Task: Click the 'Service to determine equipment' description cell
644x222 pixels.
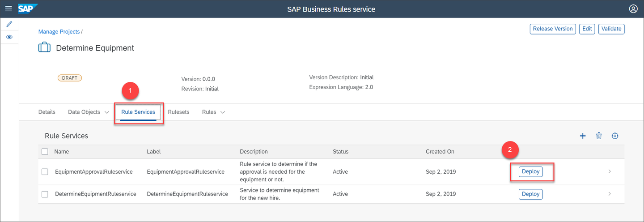Action: 280,194
